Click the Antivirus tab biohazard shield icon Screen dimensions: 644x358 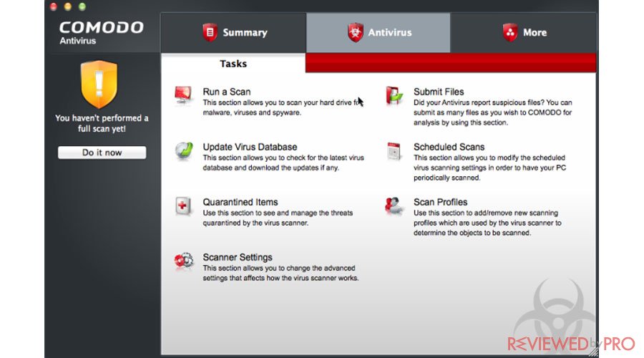click(x=355, y=32)
